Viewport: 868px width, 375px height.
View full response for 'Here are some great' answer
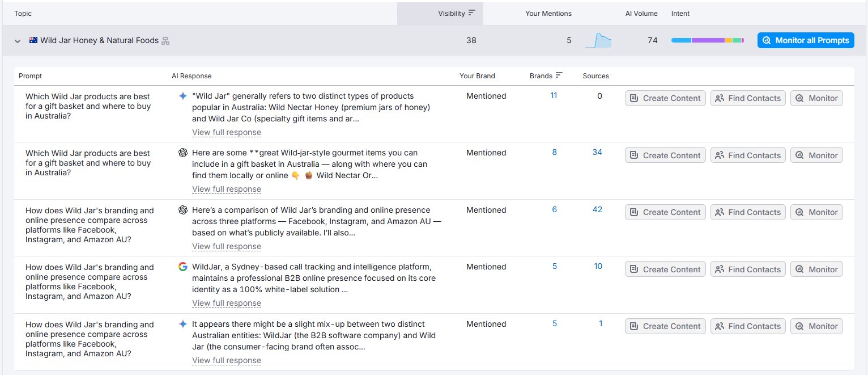click(x=227, y=189)
